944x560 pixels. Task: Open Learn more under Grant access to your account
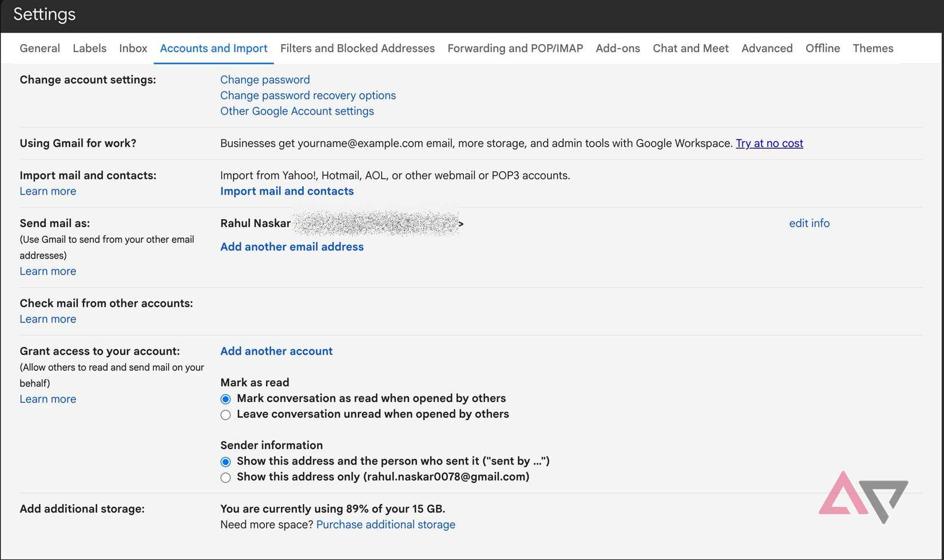[47, 399]
